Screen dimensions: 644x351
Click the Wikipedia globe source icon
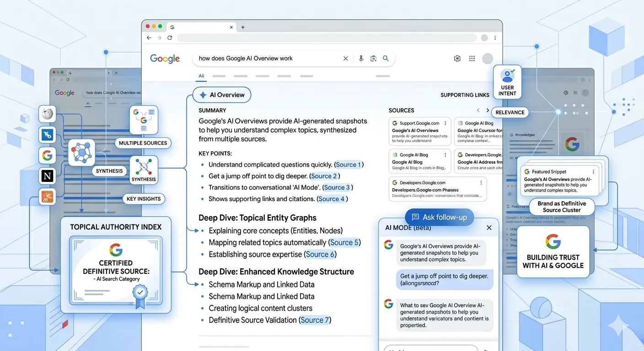(x=48, y=114)
